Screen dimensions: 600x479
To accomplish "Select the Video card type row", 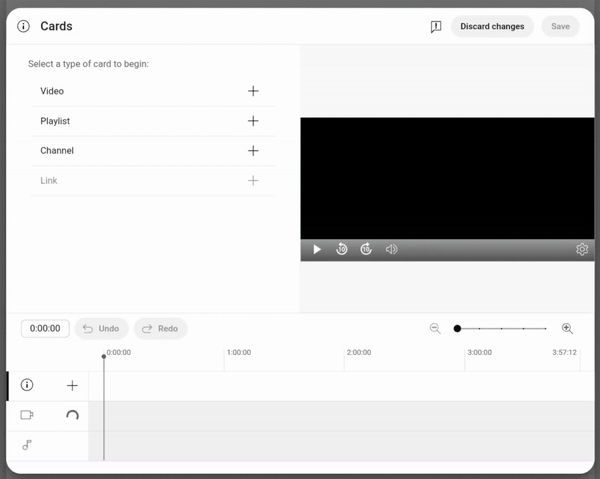I will tap(153, 91).
